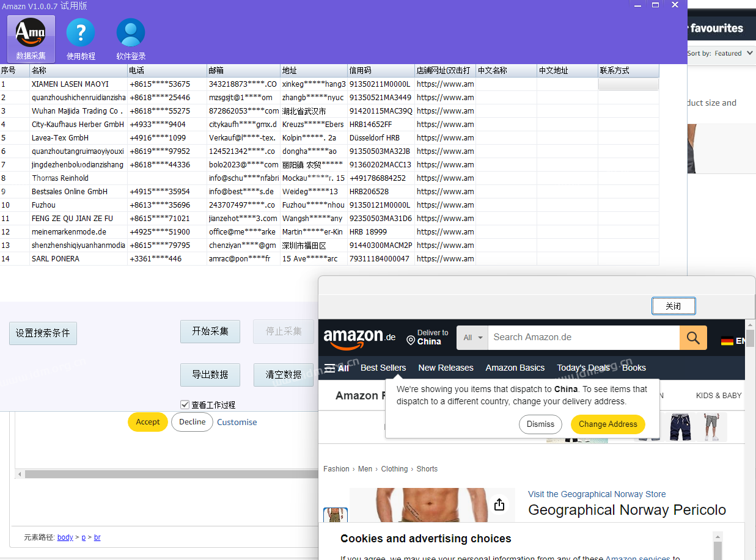Select the German flag language icon
This screenshot has width=756, height=560.
(x=727, y=341)
